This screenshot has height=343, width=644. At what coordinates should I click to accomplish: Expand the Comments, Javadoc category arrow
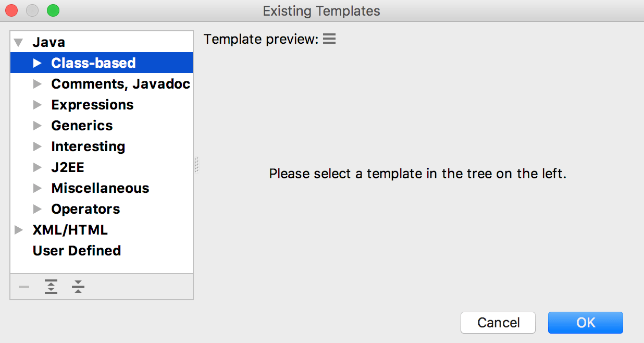pyautogui.click(x=38, y=84)
